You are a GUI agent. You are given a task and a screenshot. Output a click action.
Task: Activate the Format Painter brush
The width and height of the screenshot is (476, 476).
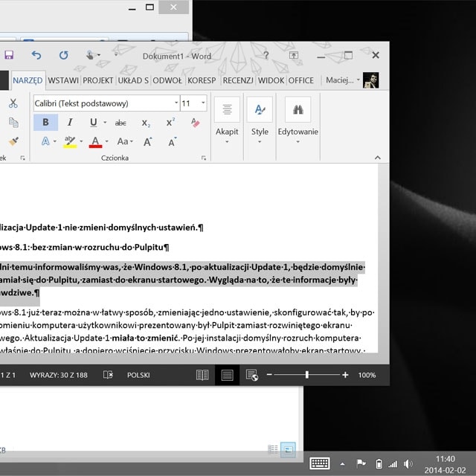pyautogui.click(x=13, y=141)
